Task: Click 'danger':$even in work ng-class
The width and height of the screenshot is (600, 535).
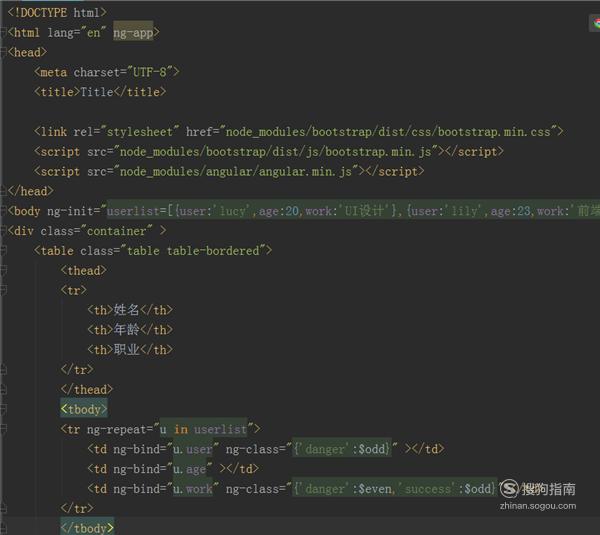Action: (x=348, y=489)
